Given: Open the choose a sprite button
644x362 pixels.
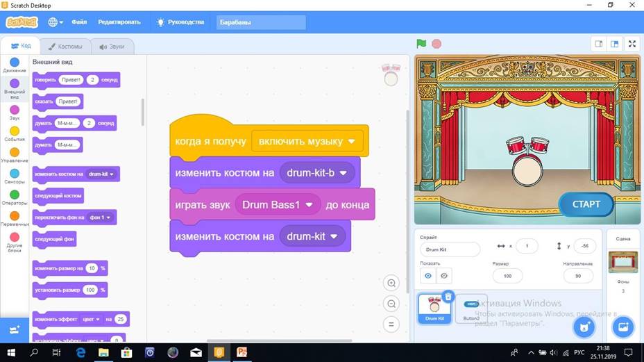Looking at the screenshot, I should coord(584,326).
